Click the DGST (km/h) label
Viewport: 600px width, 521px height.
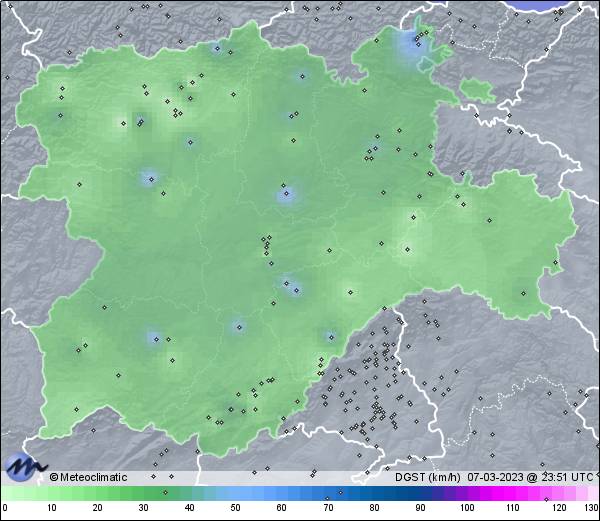[x=428, y=477]
